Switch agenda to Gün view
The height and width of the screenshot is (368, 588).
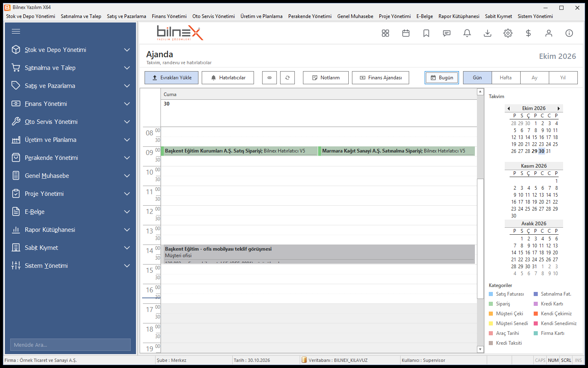pyautogui.click(x=477, y=78)
